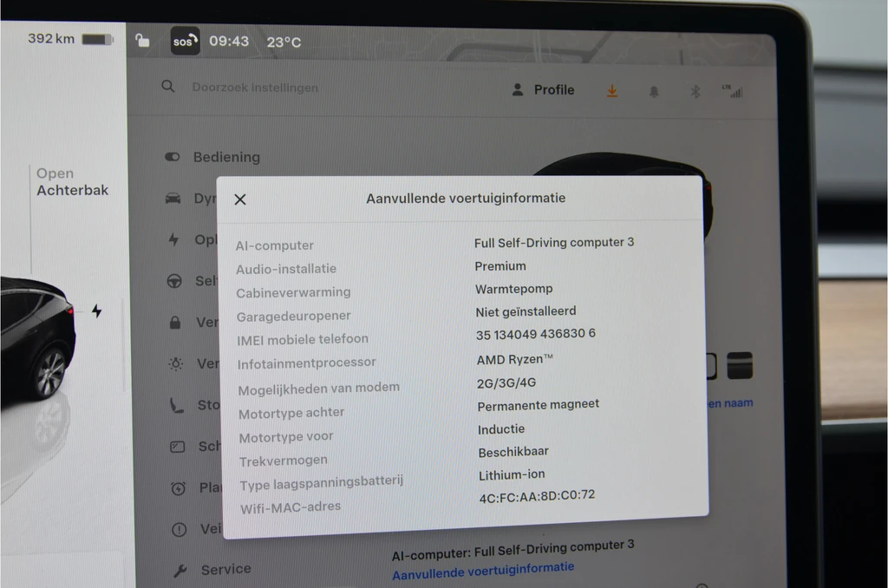Select the IMEI number 35 134049 436830 6

pyautogui.click(x=535, y=334)
